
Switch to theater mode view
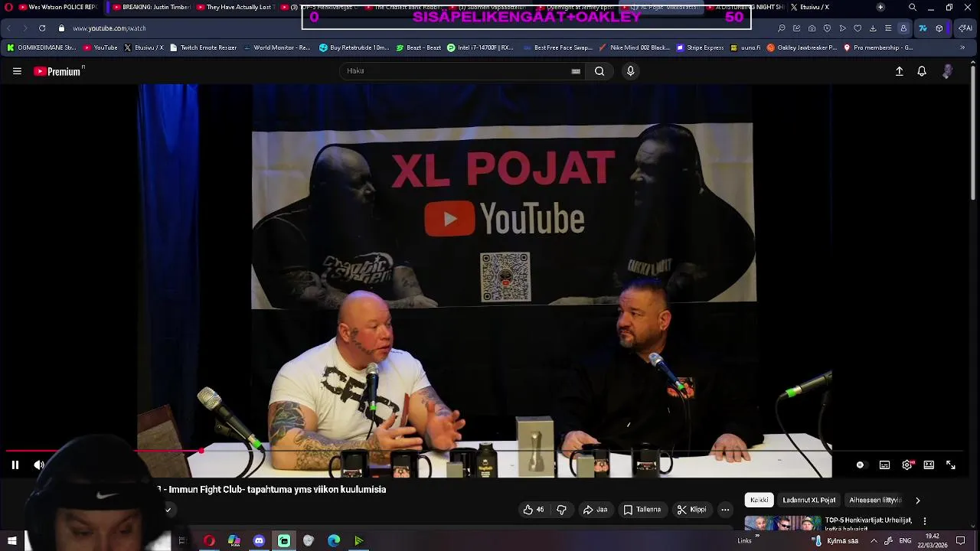[x=929, y=465]
